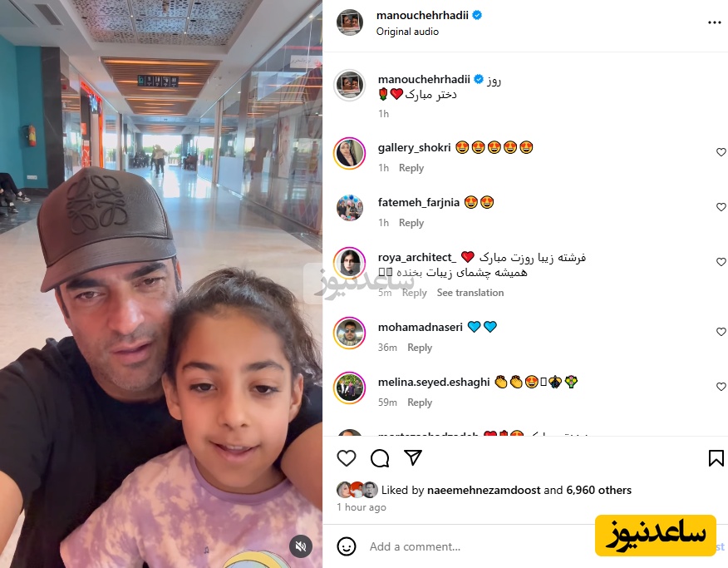Save post with bookmark icon

coord(716,458)
